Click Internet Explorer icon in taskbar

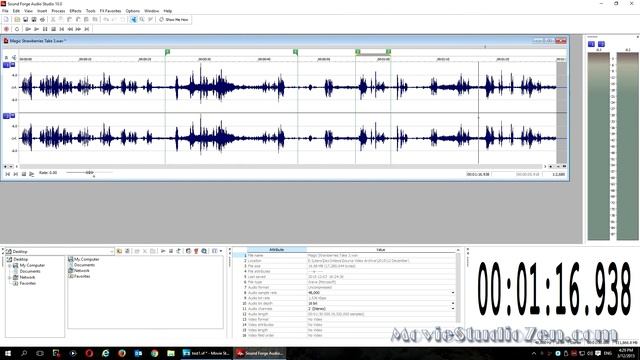pos(106,353)
